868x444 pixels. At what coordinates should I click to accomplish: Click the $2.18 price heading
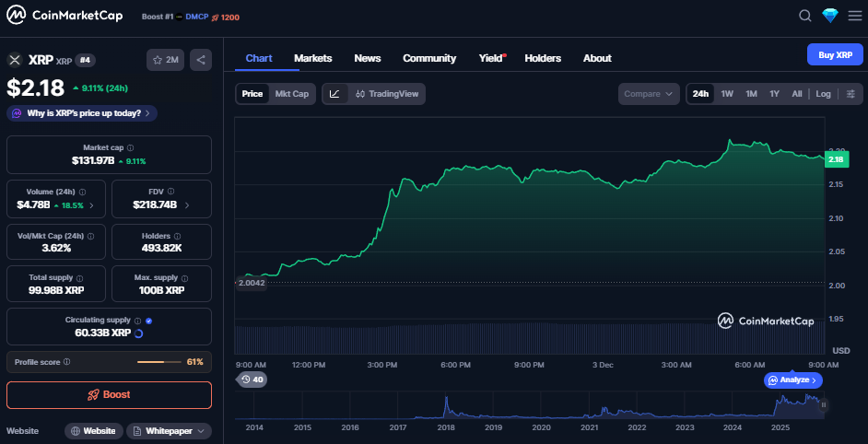(x=37, y=88)
